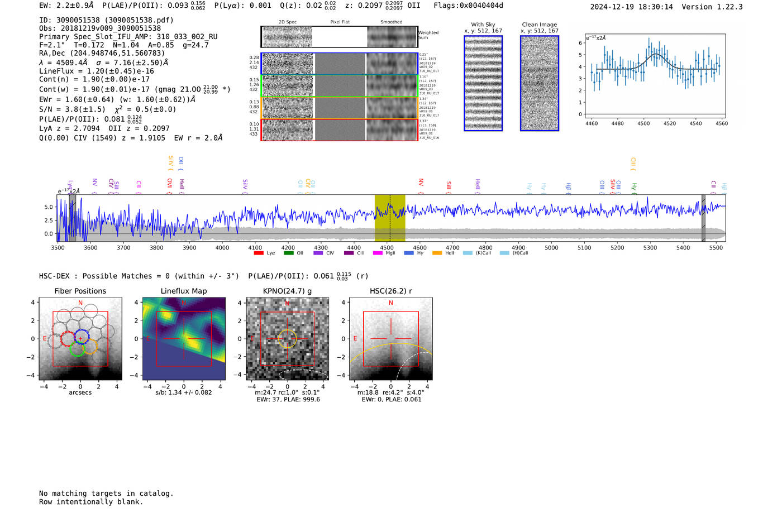This screenshot has height=532, width=782.
Task: Open the Lineflux Map panel
Action: 184,339
